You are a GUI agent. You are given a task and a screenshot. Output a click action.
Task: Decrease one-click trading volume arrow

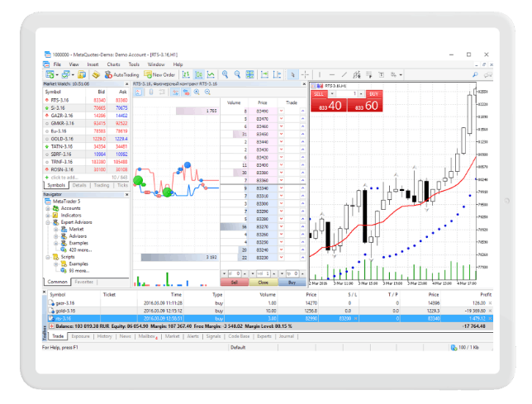pos(332,93)
